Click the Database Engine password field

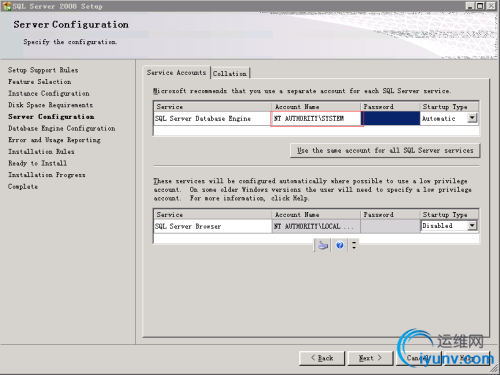391,119
